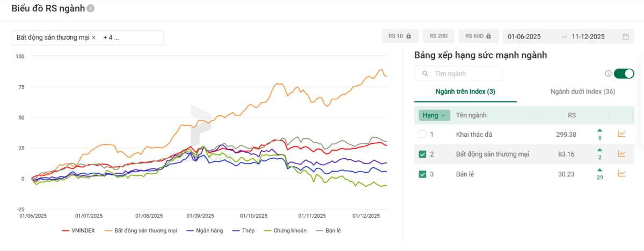644x251 pixels.
Task: Check the Khai thác đá checkbox
Action: tap(422, 134)
